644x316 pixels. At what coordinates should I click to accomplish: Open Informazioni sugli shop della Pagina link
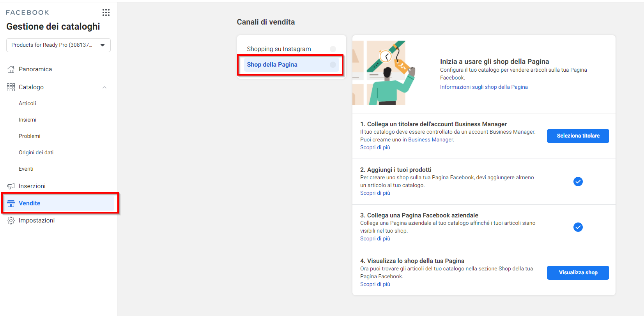[x=484, y=87]
